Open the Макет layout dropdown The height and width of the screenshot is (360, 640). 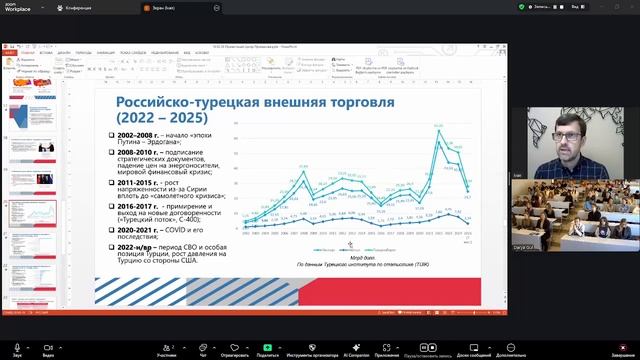click(x=73, y=60)
